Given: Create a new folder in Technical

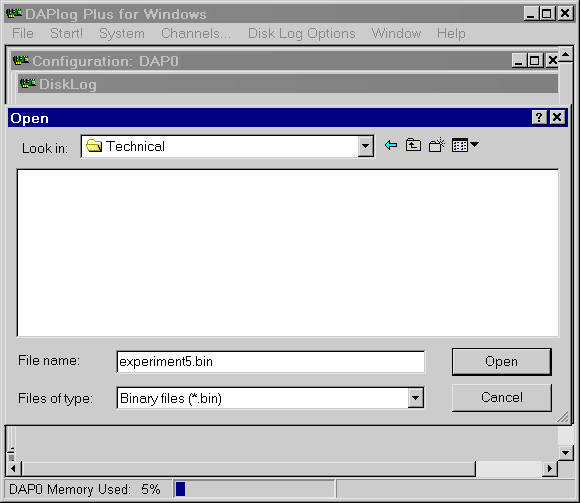Looking at the screenshot, I should point(436,145).
